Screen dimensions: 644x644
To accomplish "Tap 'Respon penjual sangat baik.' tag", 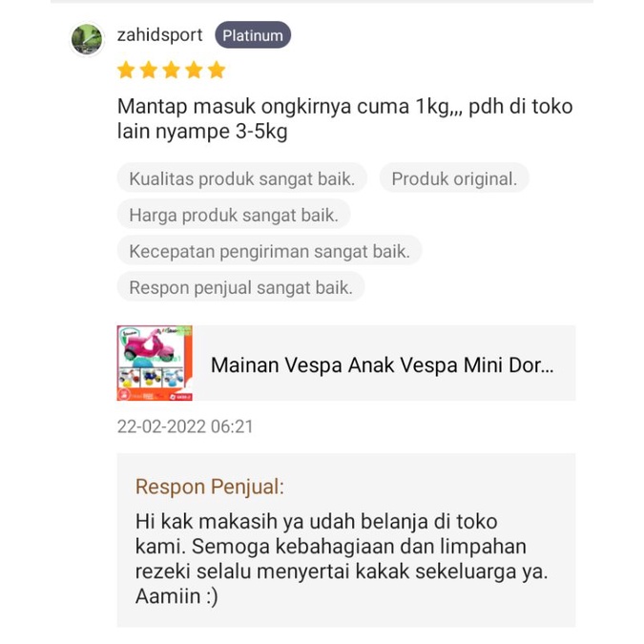I will pyautogui.click(x=240, y=287).
